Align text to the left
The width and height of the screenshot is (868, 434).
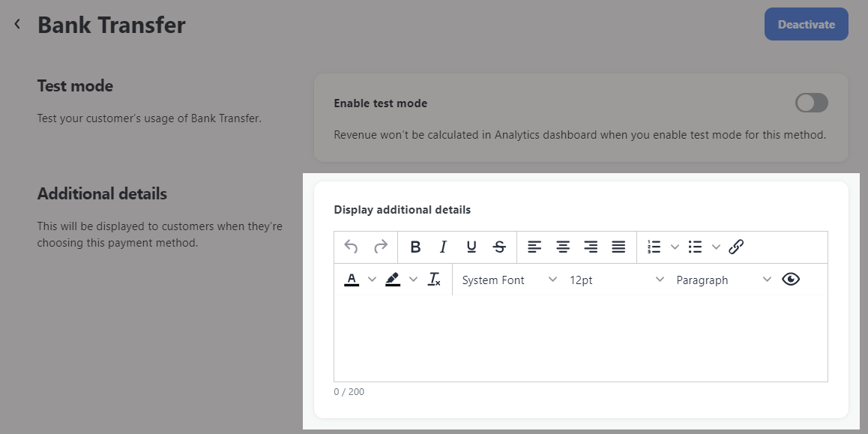(x=534, y=247)
